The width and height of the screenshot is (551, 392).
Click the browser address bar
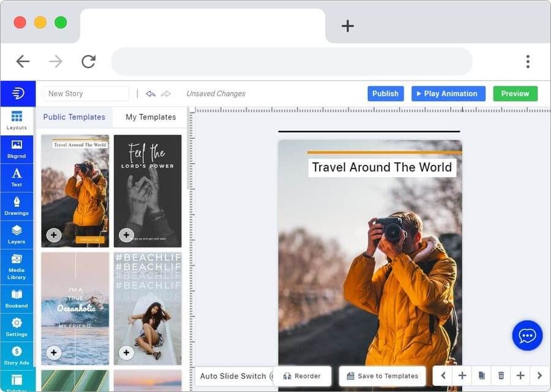(291, 61)
